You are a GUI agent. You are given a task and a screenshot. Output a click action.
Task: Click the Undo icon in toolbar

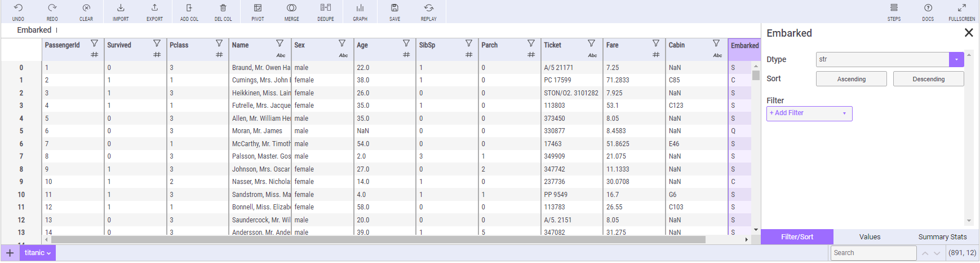tap(18, 11)
